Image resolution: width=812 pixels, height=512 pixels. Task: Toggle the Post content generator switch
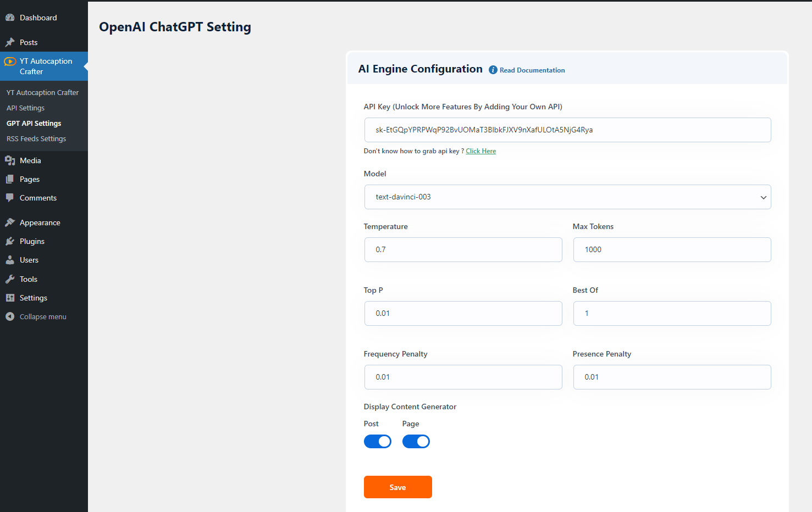(x=378, y=442)
